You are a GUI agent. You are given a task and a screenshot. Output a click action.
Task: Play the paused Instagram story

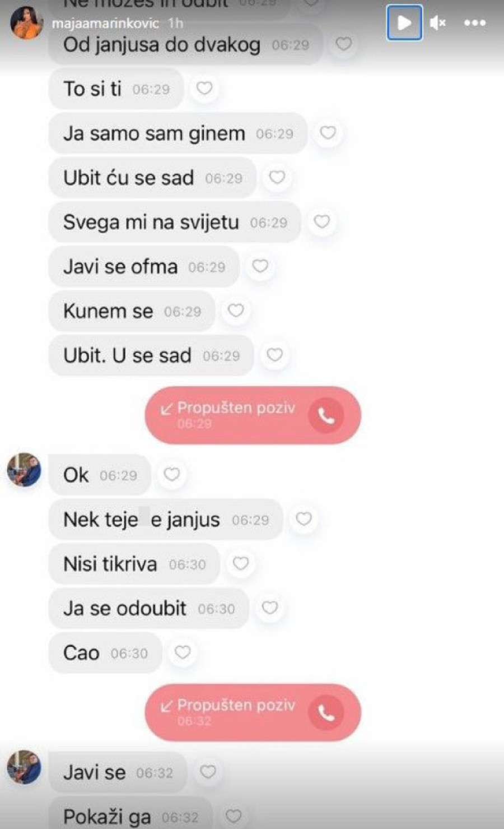pyautogui.click(x=404, y=23)
